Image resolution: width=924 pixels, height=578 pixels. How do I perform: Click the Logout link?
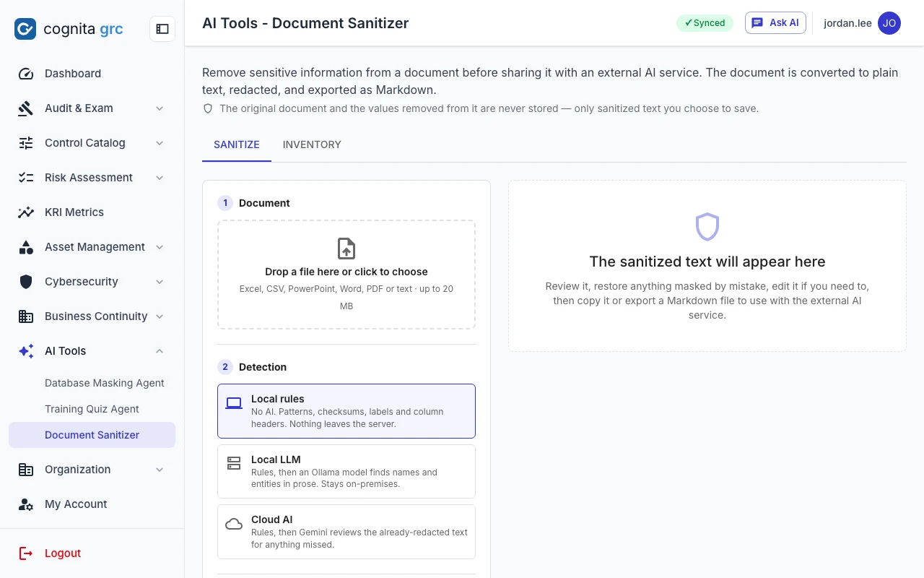click(x=63, y=553)
